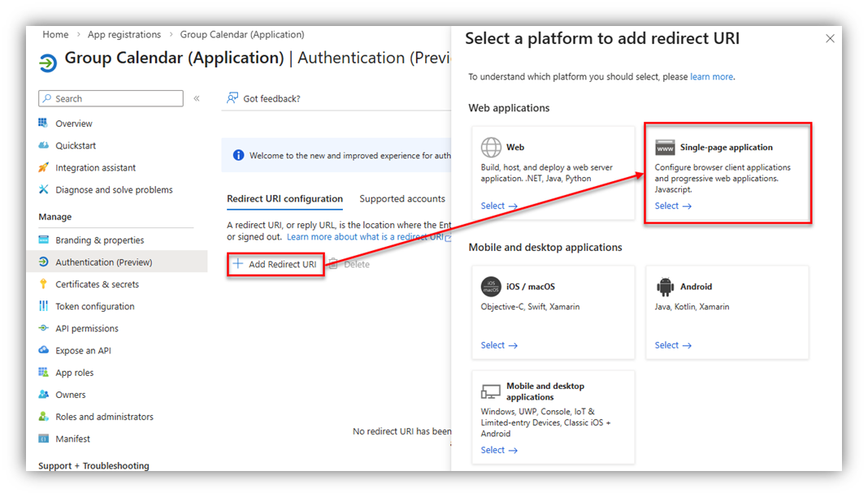Click the Android robot icon
Image resolution: width=868 pixels, height=497 pixels.
[x=665, y=287]
